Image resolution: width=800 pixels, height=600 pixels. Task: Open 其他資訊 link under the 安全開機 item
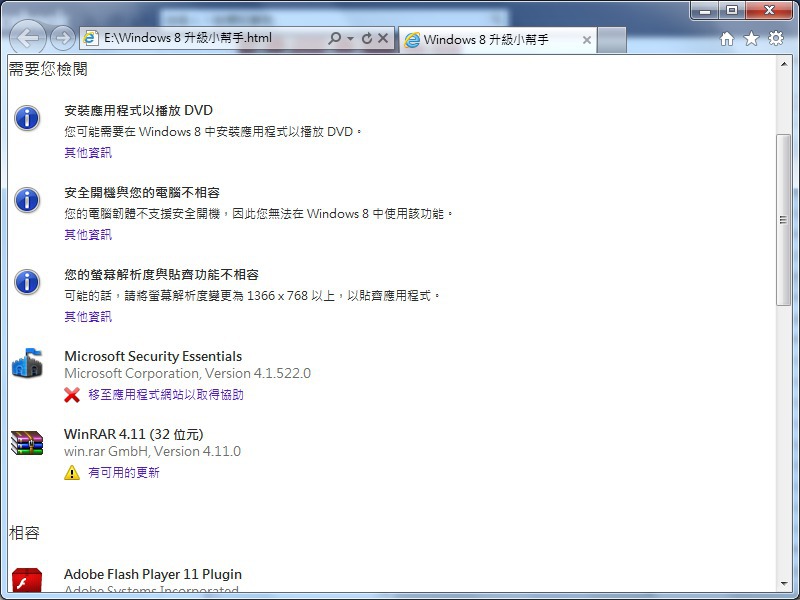pos(88,234)
